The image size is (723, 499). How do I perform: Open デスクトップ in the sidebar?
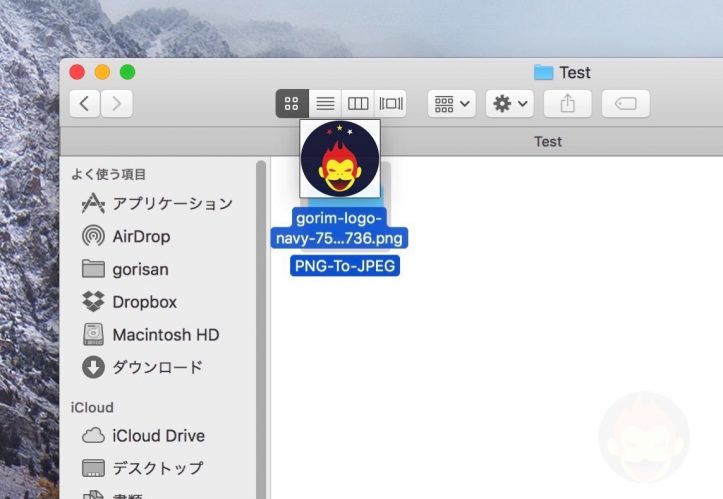pos(157,468)
